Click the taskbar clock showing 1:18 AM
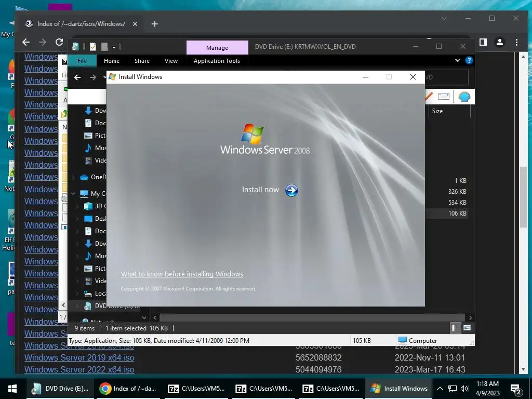The image size is (532, 399). tap(487, 389)
